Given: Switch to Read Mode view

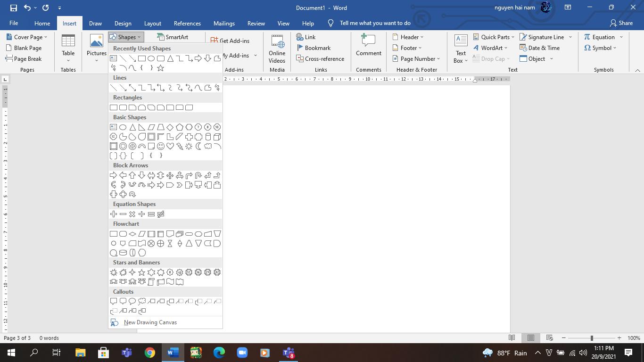Looking at the screenshot, I should [x=512, y=338].
